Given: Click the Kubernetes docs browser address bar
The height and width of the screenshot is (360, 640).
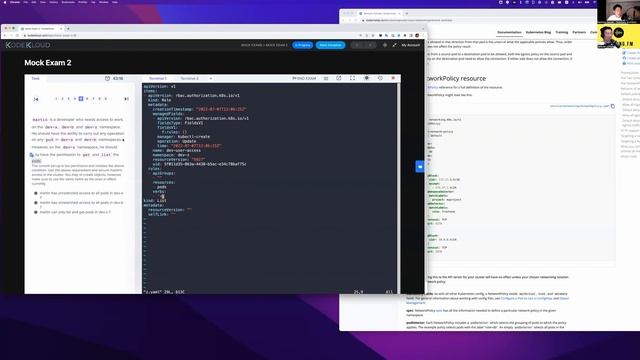Looking at the screenshot, I should (x=478, y=20).
